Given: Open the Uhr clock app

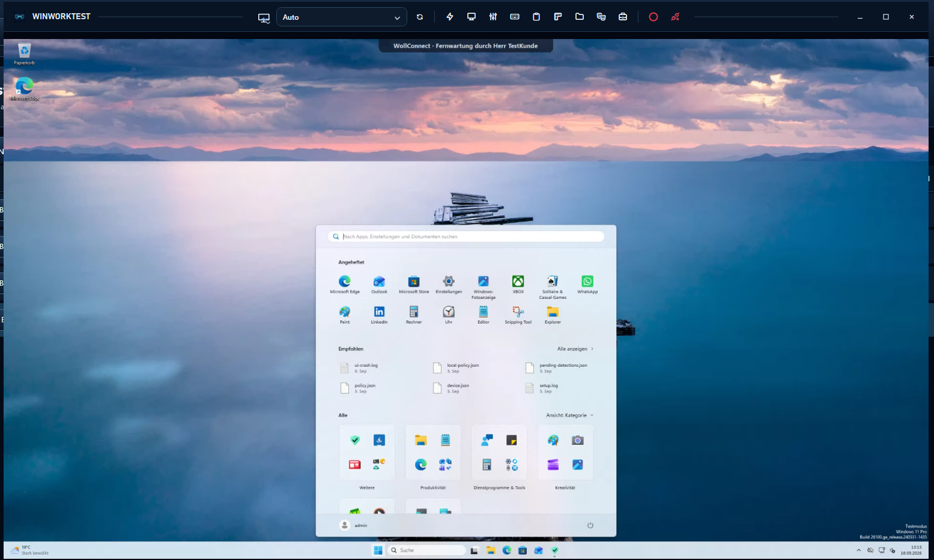Looking at the screenshot, I should (x=449, y=315).
